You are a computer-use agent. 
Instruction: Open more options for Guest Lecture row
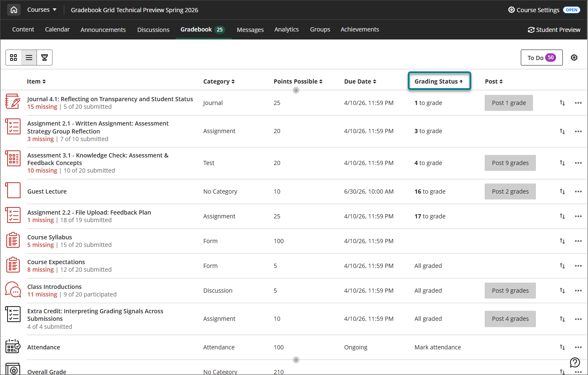(578, 191)
